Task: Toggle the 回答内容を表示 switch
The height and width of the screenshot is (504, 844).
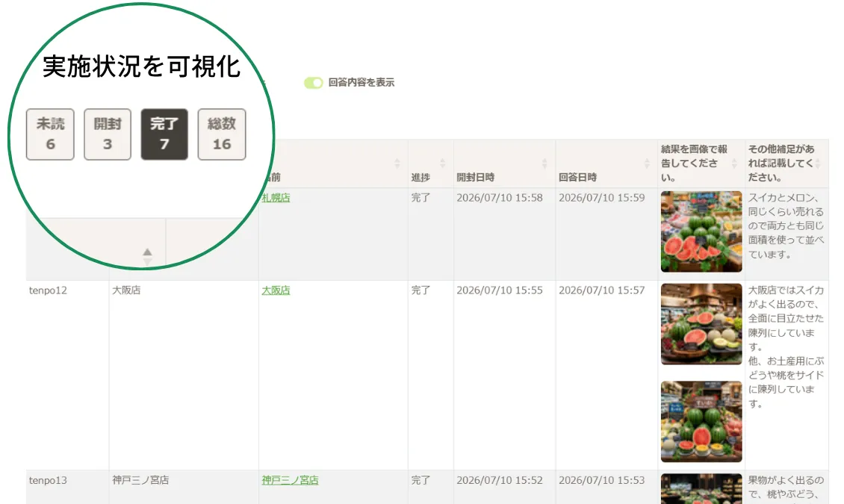Action: coord(313,83)
